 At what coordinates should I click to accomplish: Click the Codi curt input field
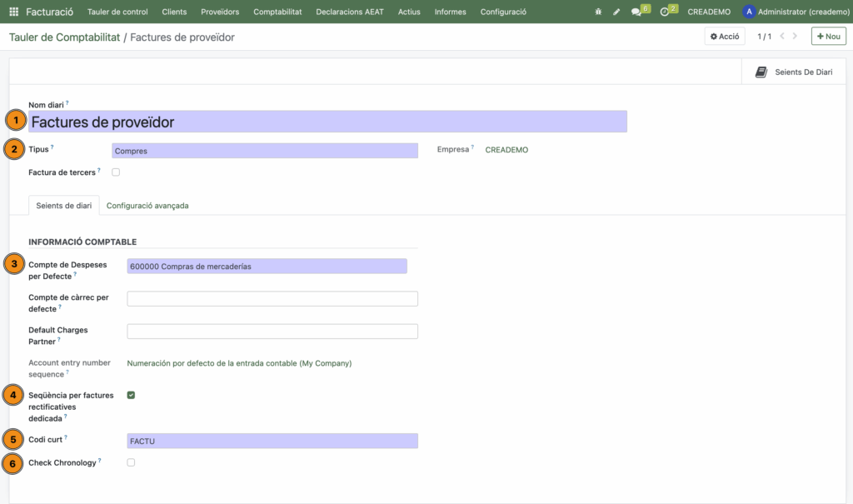coord(272,442)
